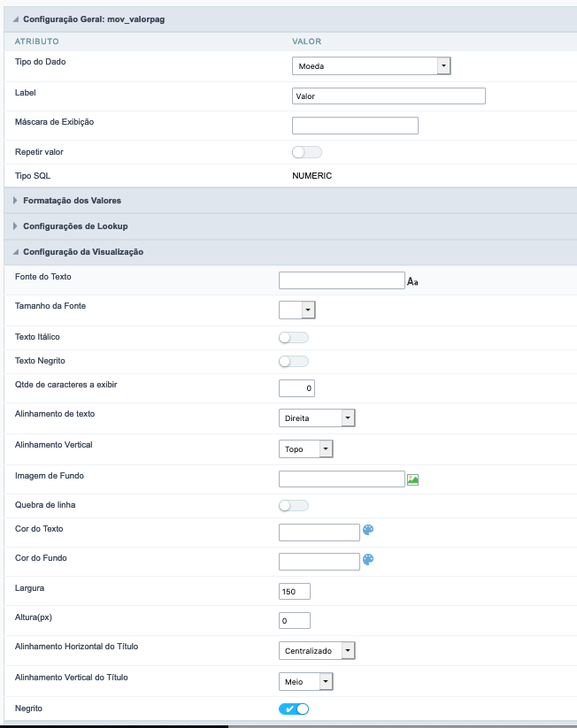Turn on Quebra de linha switch
This screenshot has width=577, height=728.
[293, 506]
